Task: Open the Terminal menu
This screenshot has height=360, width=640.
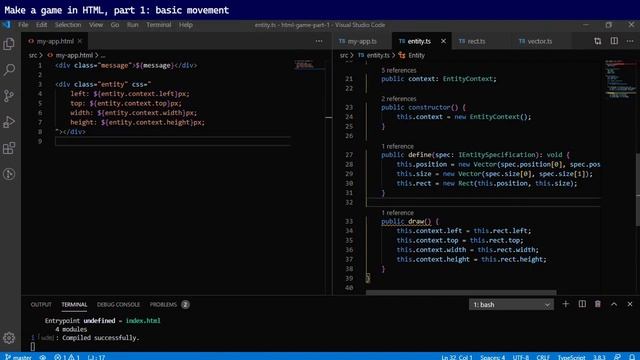Action: (x=159, y=25)
